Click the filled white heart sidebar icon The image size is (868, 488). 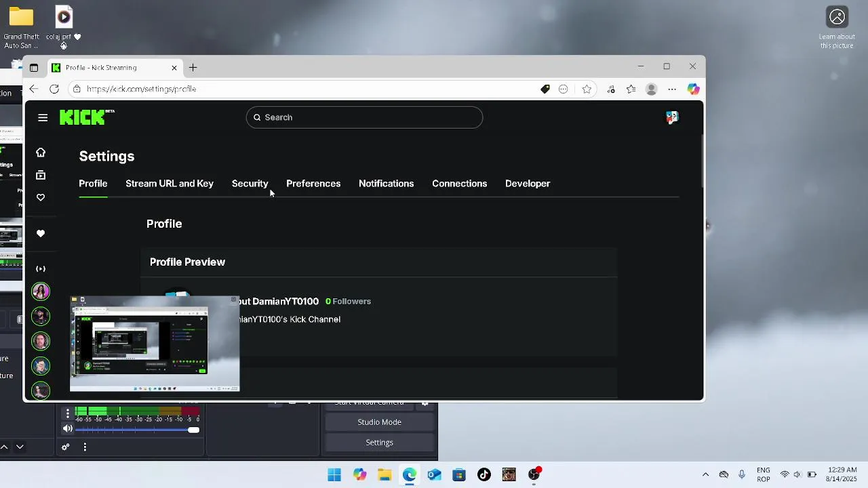pos(41,233)
